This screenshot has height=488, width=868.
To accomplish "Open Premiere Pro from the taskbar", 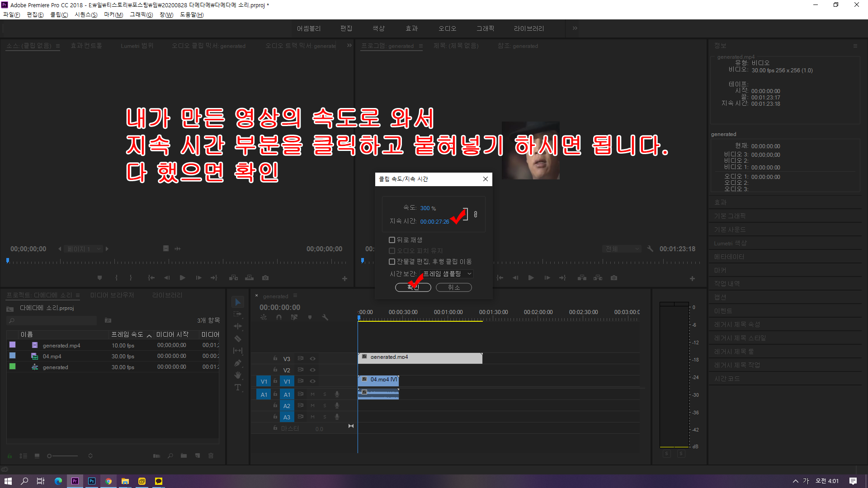I will coord(75,481).
